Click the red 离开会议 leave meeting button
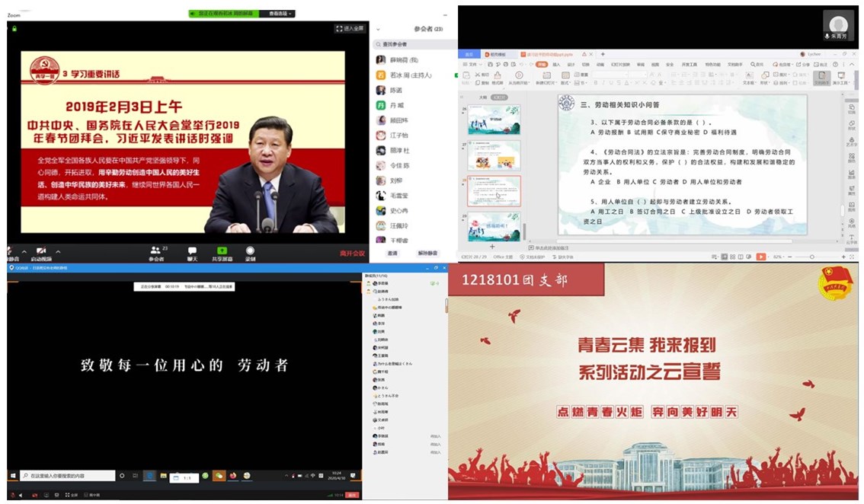864x504 pixels. point(352,254)
